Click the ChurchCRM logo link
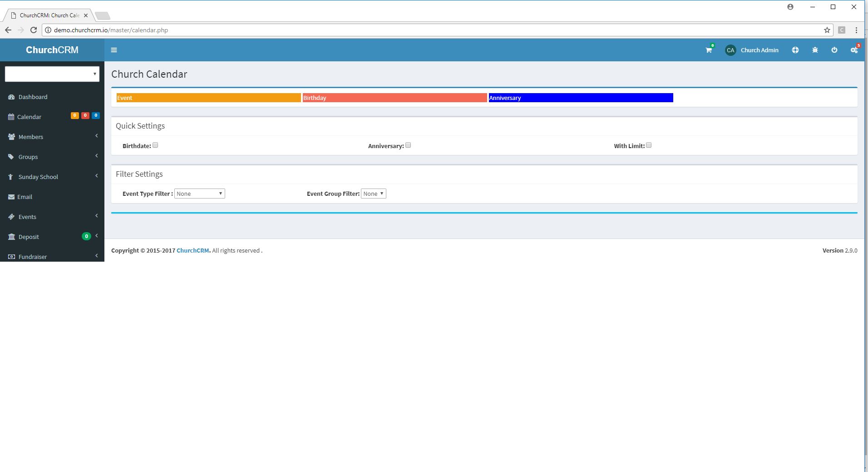The image size is (868, 472). (52, 50)
